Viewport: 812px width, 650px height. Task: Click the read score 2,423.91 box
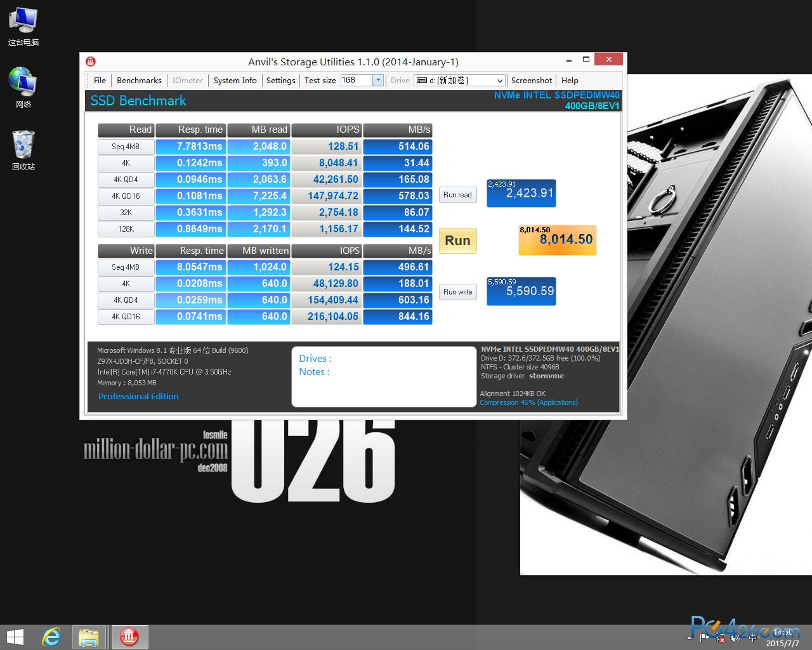(x=521, y=193)
